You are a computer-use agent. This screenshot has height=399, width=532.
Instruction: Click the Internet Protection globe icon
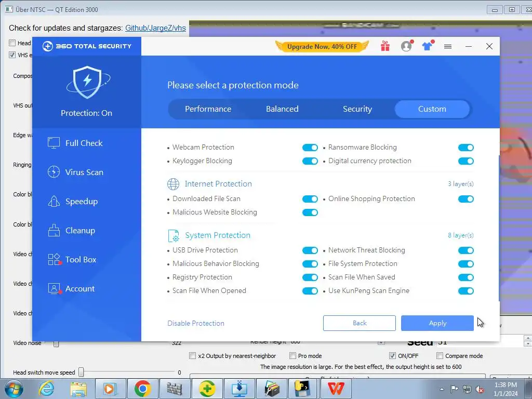173,184
